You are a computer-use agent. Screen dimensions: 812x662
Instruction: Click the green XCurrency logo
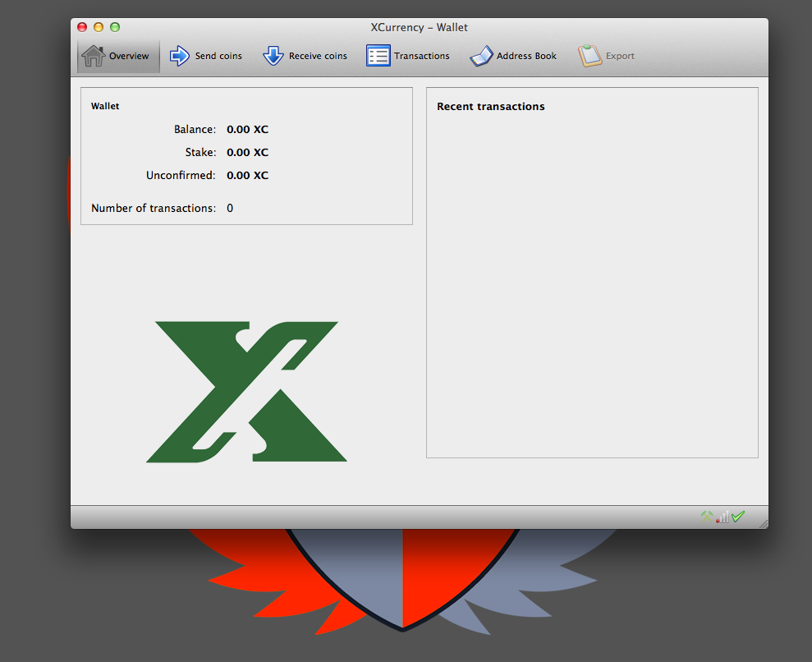(x=246, y=392)
